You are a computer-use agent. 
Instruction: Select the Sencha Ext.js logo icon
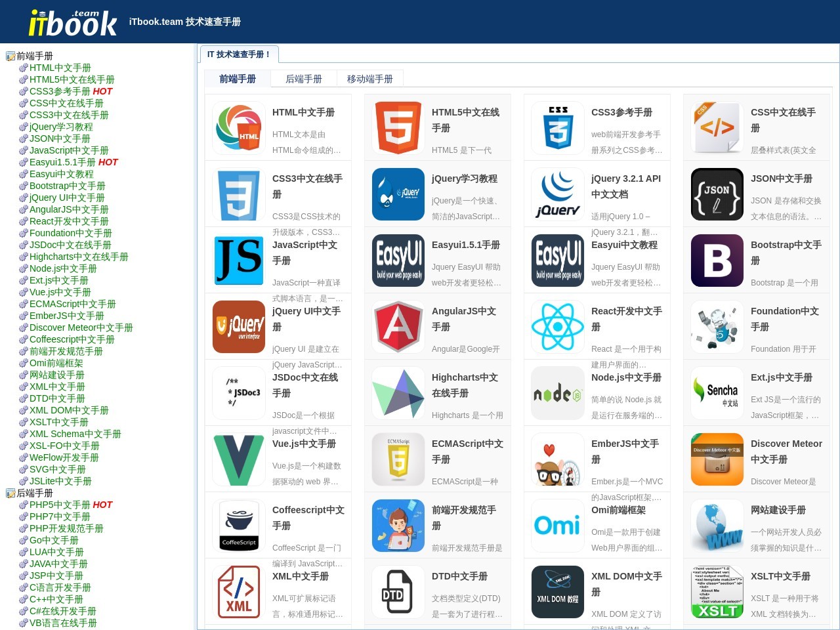tap(717, 393)
